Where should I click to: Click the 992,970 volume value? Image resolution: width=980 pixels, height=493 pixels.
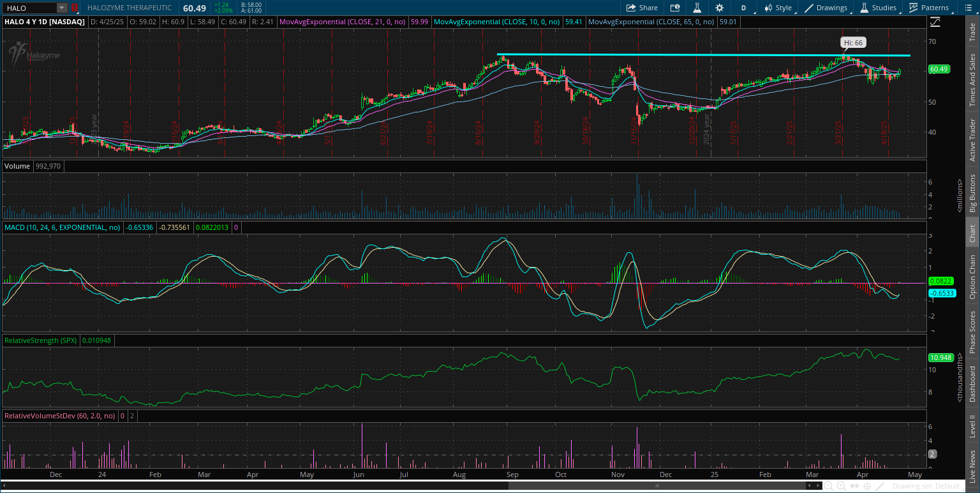coord(48,166)
